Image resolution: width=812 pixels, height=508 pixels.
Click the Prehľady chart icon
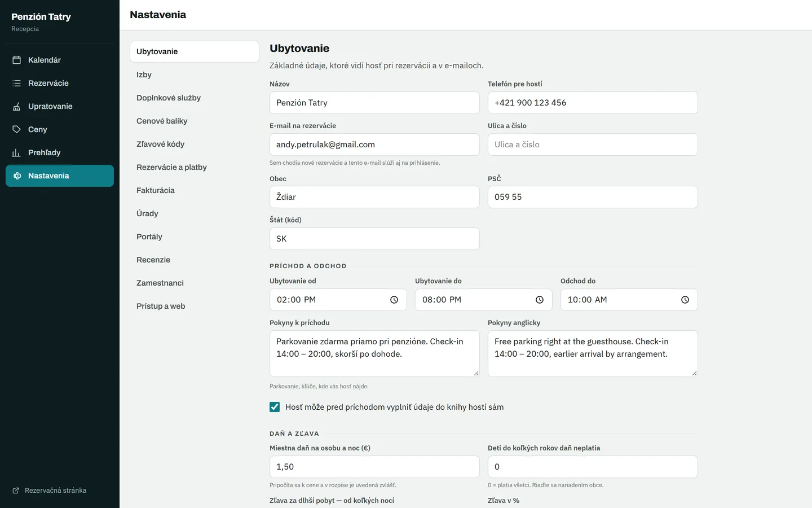pyautogui.click(x=17, y=152)
